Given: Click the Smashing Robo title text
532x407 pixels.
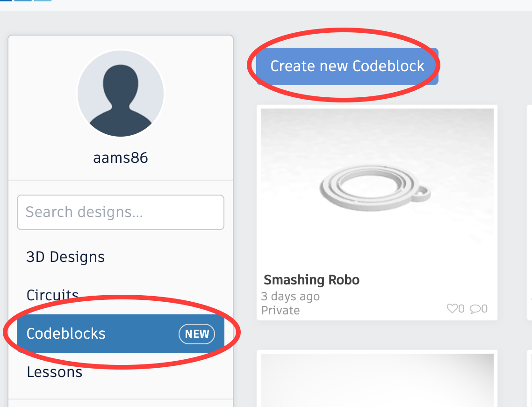Looking at the screenshot, I should click(x=311, y=279).
